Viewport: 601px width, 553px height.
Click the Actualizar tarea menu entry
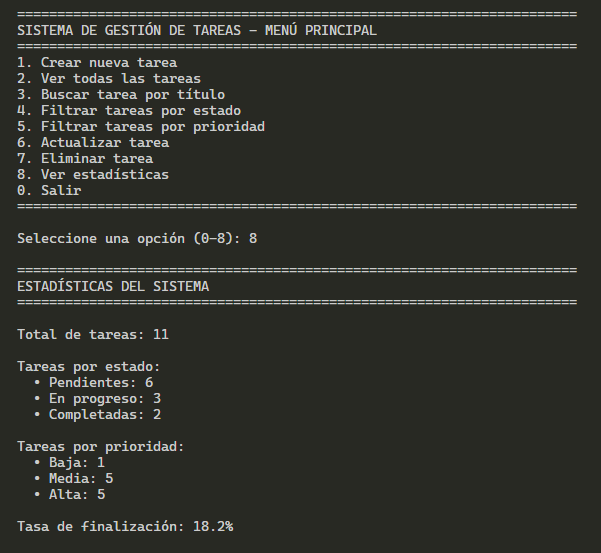(93, 142)
